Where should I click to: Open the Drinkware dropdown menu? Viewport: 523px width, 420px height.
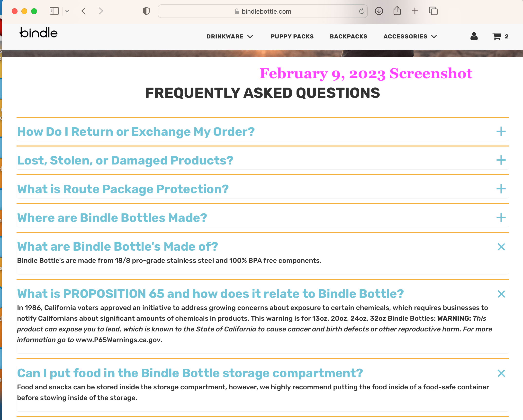(x=230, y=37)
